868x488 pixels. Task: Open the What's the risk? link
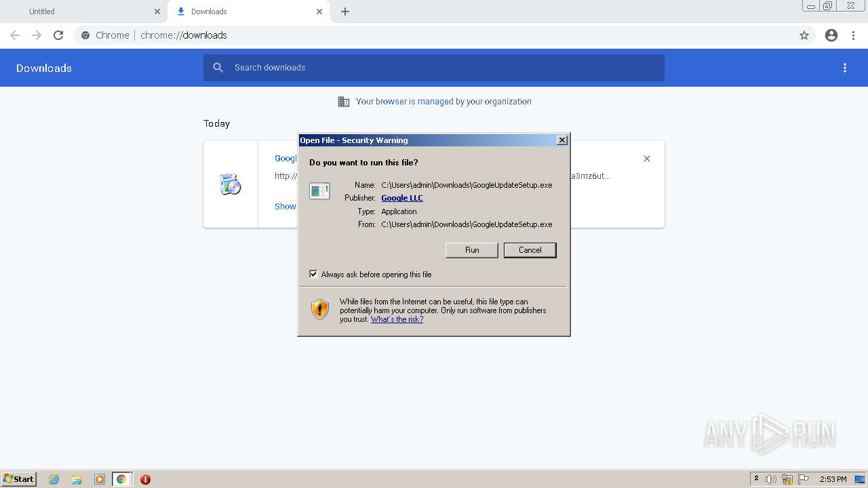[x=397, y=319]
